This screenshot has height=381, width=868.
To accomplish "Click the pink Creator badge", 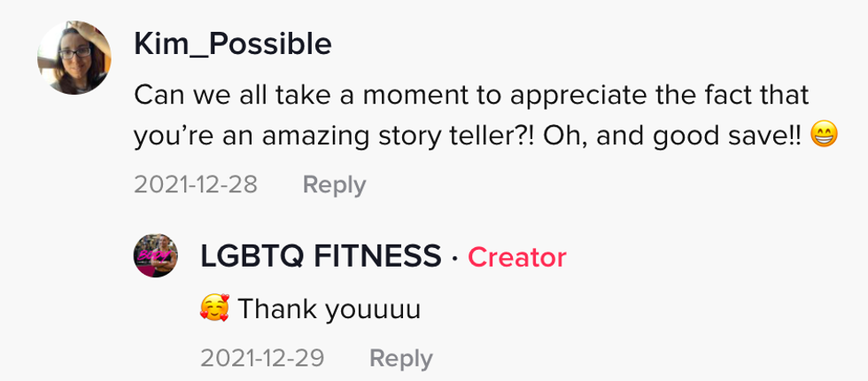I will click(516, 257).
